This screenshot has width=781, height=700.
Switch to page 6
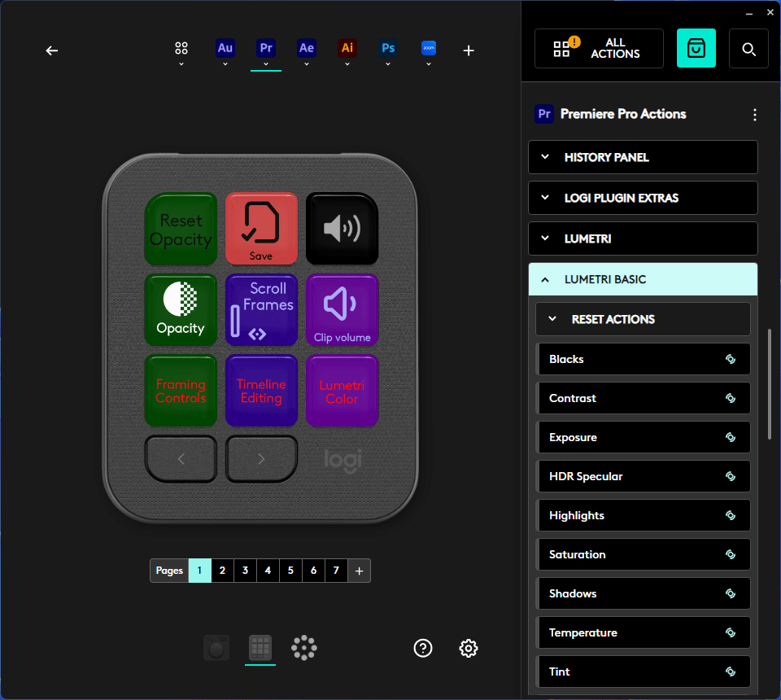click(x=314, y=571)
